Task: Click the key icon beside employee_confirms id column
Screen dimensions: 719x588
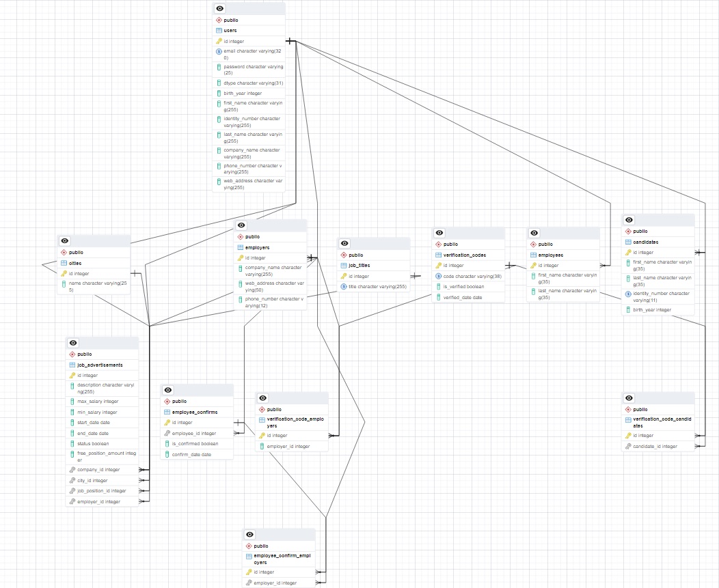Action: [x=166, y=422]
